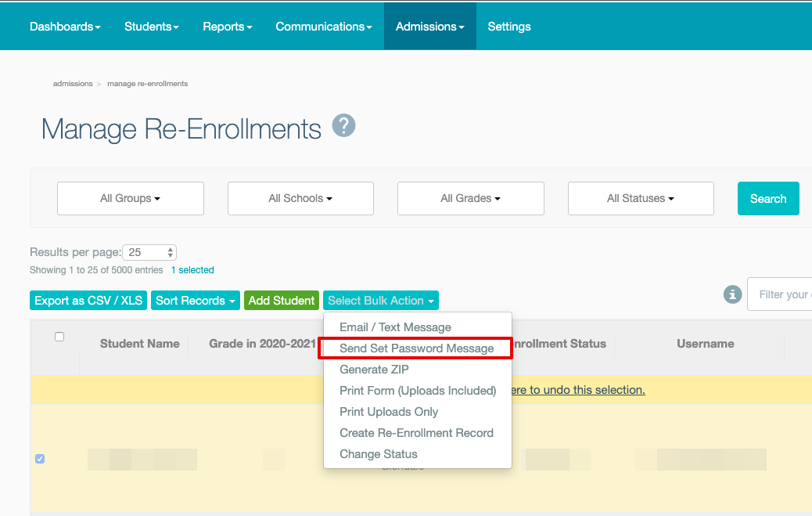The image size is (812, 516).
Task: Expand the All Groups filter dropdown
Action: click(x=131, y=199)
